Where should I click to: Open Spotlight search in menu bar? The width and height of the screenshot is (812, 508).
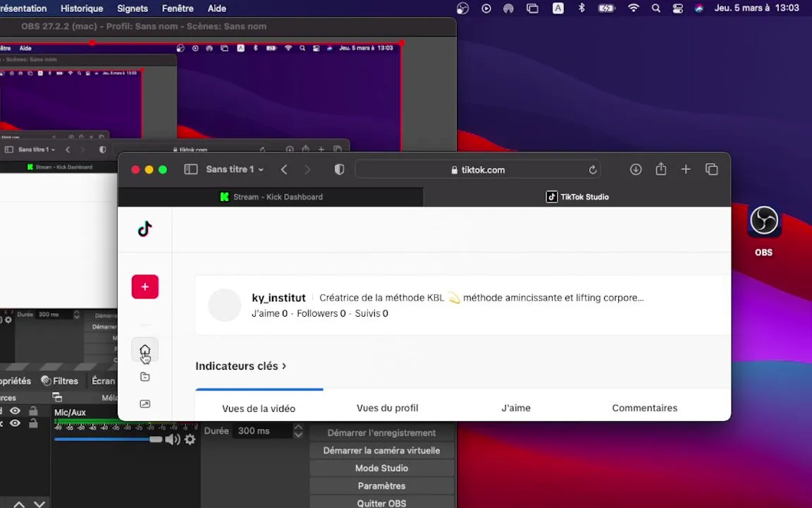pos(656,8)
